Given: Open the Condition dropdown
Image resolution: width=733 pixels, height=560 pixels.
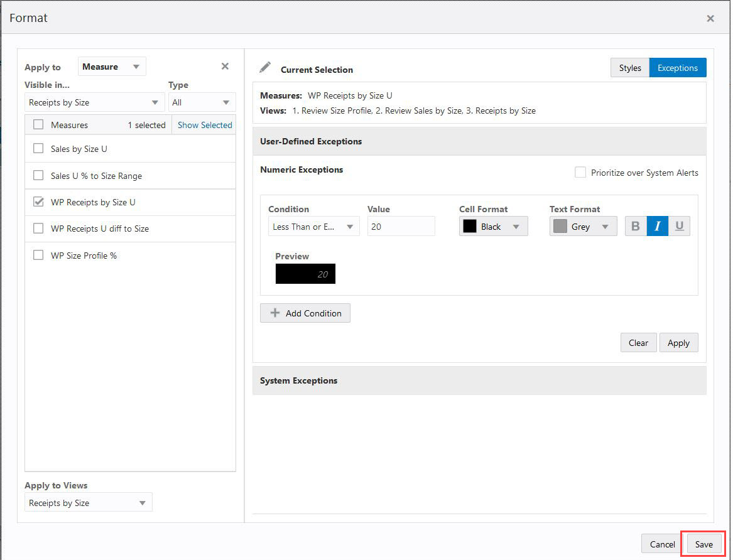Looking at the screenshot, I should (313, 227).
